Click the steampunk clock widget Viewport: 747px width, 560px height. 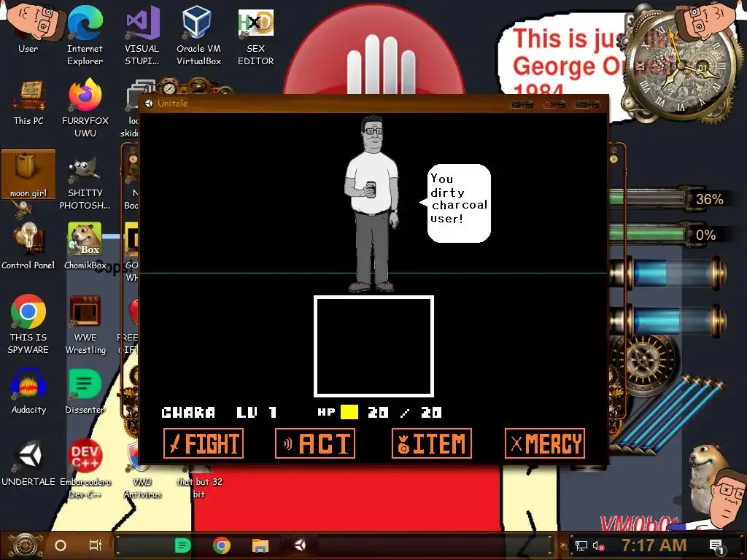(x=680, y=66)
